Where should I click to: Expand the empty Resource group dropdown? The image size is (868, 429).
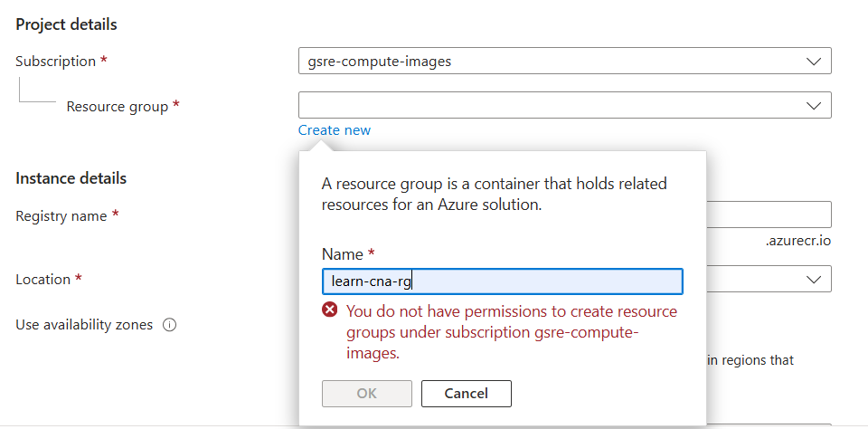[563, 106]
